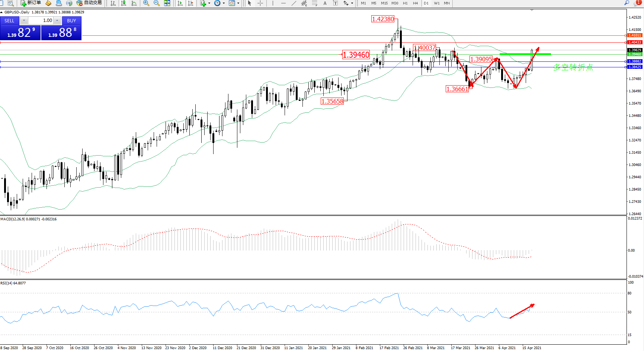Switch to the W1 timeframe

[436, 3]
